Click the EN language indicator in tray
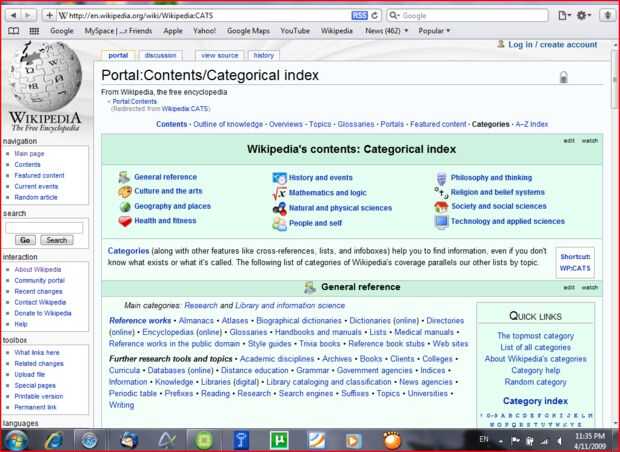The width and height of the screenshot is (620, 452). pos(484,439)
